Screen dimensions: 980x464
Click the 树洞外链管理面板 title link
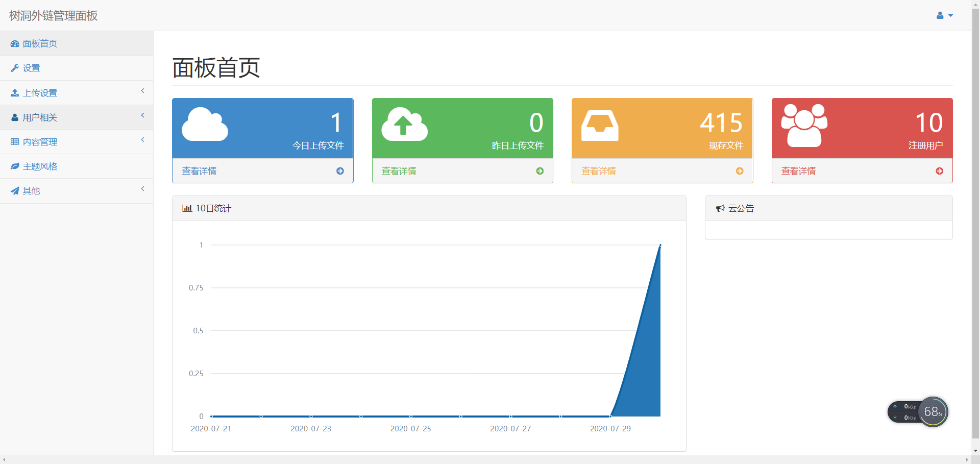click(x=54, y=16)
